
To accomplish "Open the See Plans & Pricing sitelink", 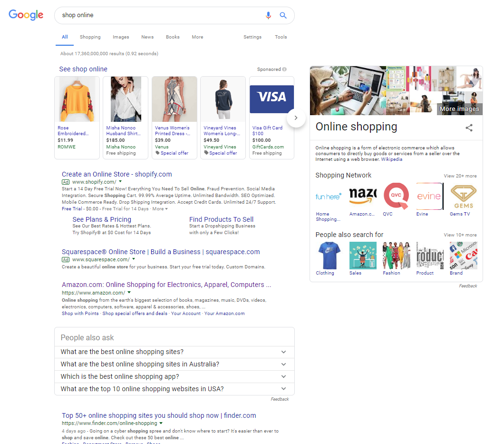I will pos(102,219).
